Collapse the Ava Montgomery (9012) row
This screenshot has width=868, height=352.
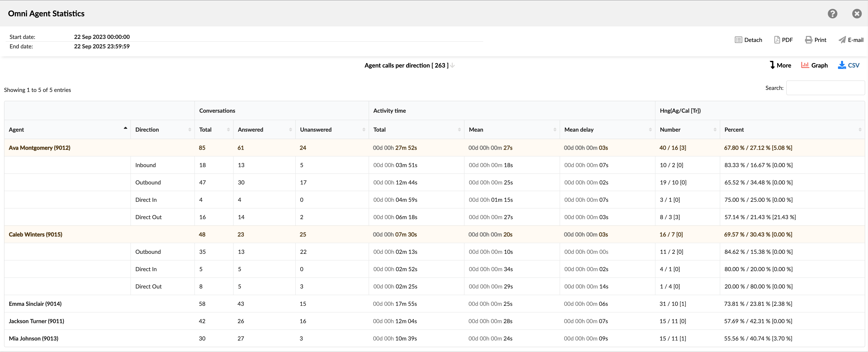[39, 148]
